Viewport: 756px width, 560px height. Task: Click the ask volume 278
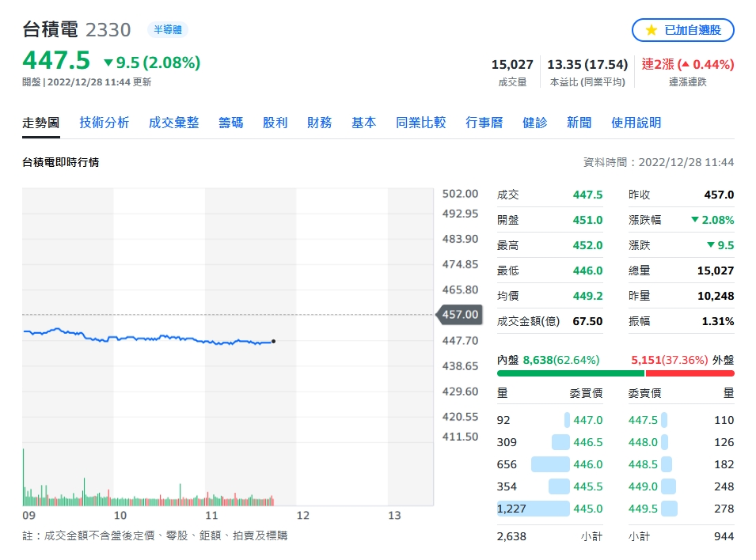click(724, 509)
